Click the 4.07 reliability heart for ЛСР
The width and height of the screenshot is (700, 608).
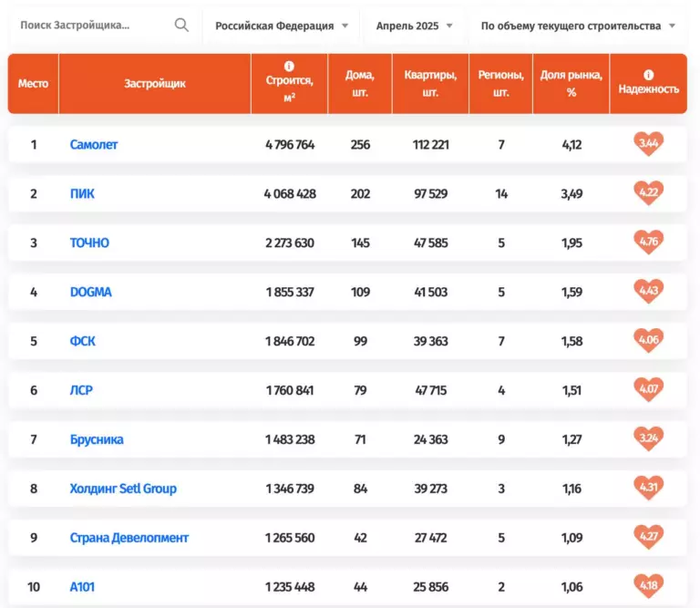click(x=649, y=389)
